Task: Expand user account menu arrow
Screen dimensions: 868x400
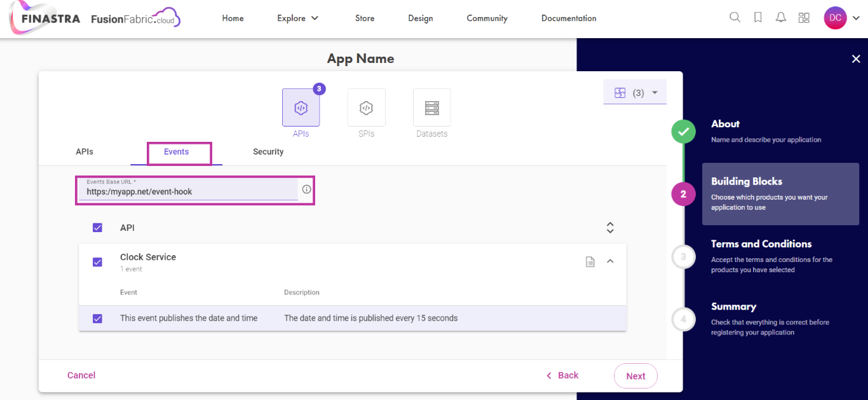Action: click(855, 19)
